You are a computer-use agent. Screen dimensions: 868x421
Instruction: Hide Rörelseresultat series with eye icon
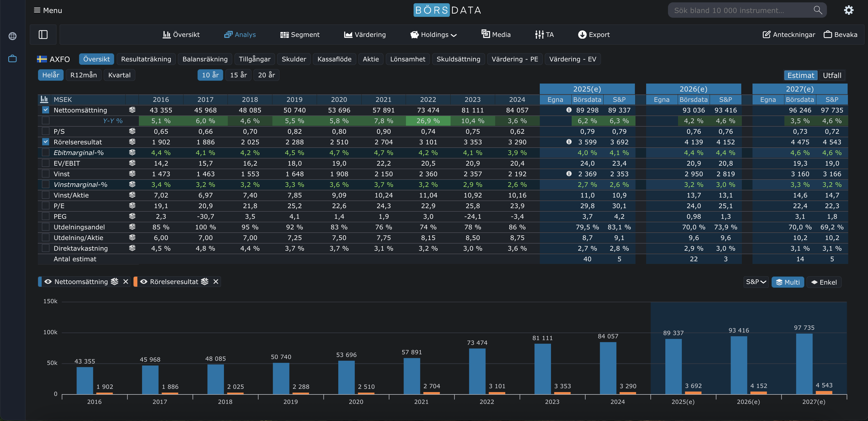pyautogui.click(x=144, y=282)
